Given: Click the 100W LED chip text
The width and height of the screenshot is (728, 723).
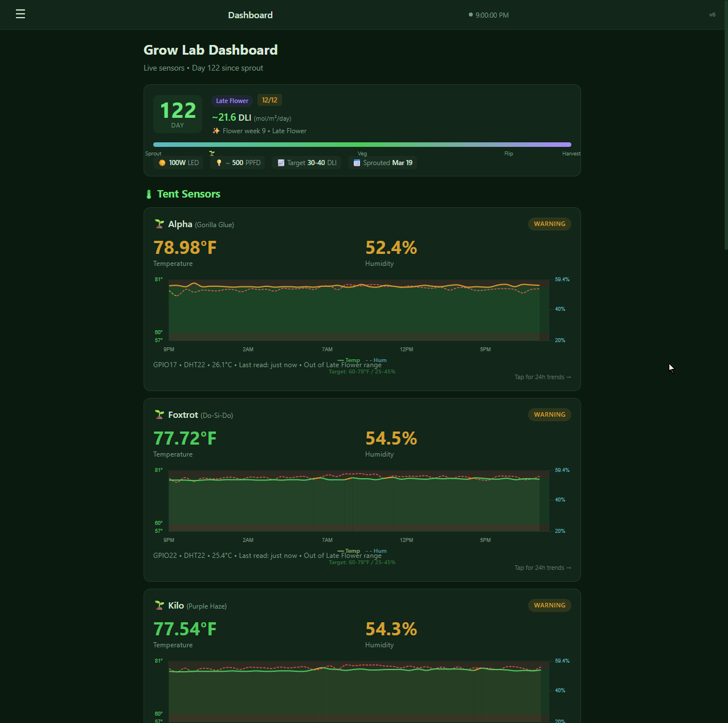Looking at the screenshot, I should [184, 163].
